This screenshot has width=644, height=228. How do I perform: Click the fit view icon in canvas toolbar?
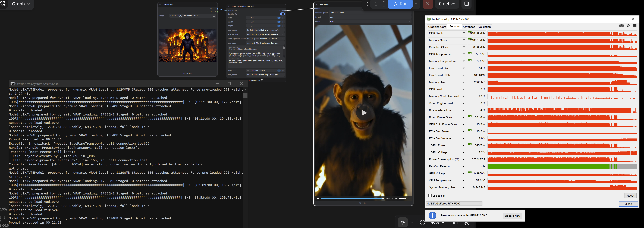[x=422, y=223]
